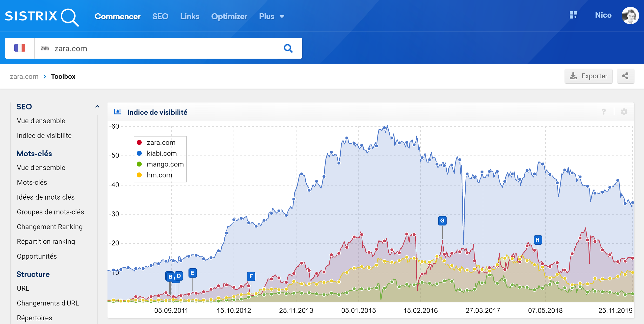This screenshot has width=644, height=324.
Task: Open the dashboard grid add icon
Action: click(573, 15)
